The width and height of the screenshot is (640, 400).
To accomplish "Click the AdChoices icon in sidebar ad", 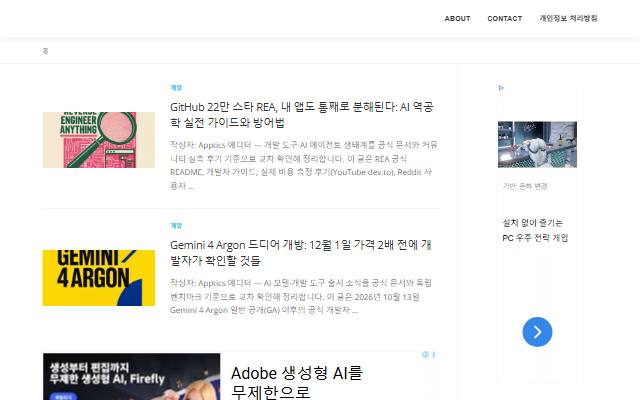I will click(501, 88).
